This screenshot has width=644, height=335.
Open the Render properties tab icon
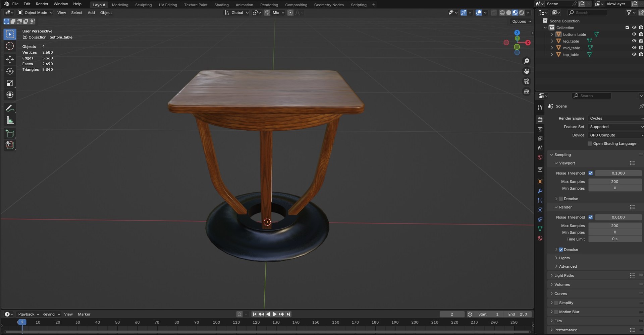(x=540, y=119)
